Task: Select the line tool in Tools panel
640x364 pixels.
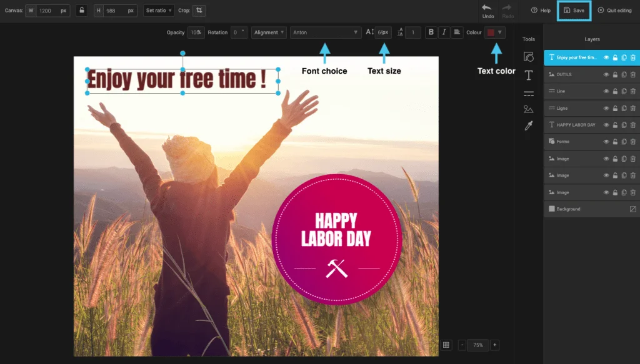Action: (x=529, y=94)
